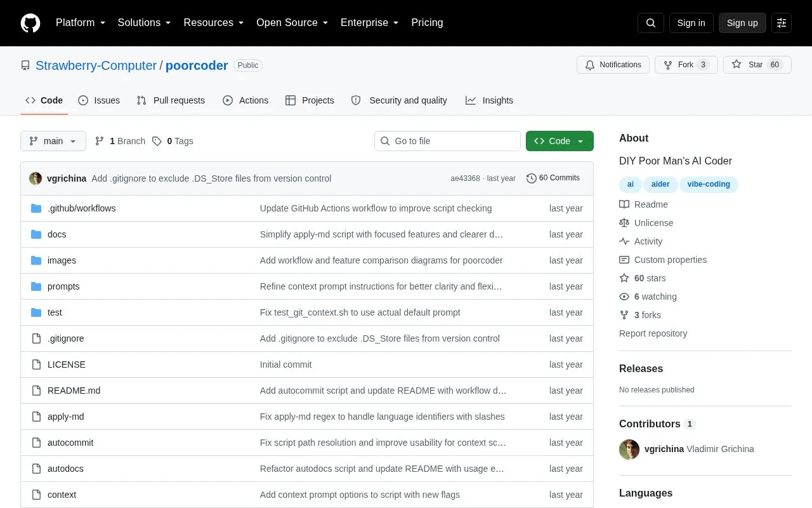This screenshot has width=812, height=508.
Task: Open the images folder
Action: (62, 260)
